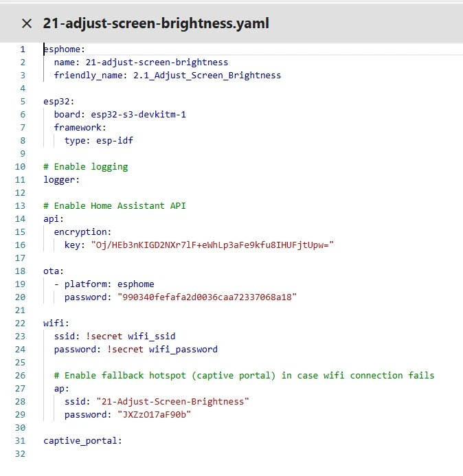Click line number 32 in the gutter
463x476 pixels.
(x=20, y=453)
